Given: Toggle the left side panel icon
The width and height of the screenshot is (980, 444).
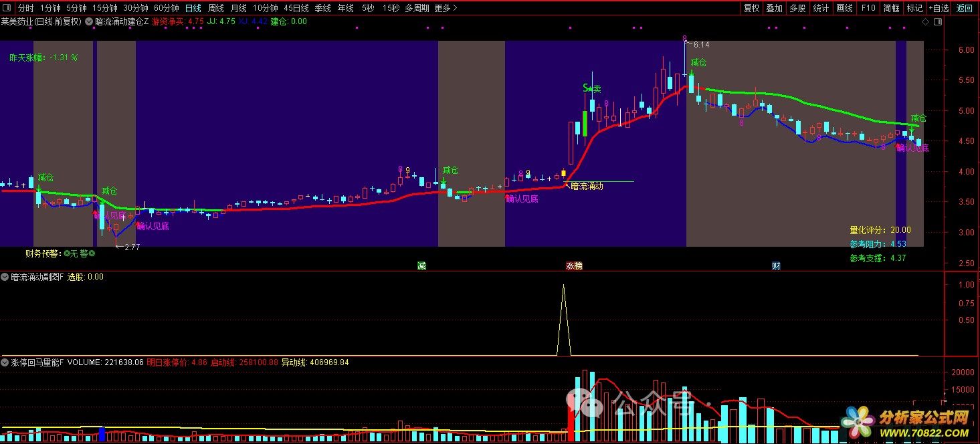Looking at the screenshot, I should click(6, 8).
